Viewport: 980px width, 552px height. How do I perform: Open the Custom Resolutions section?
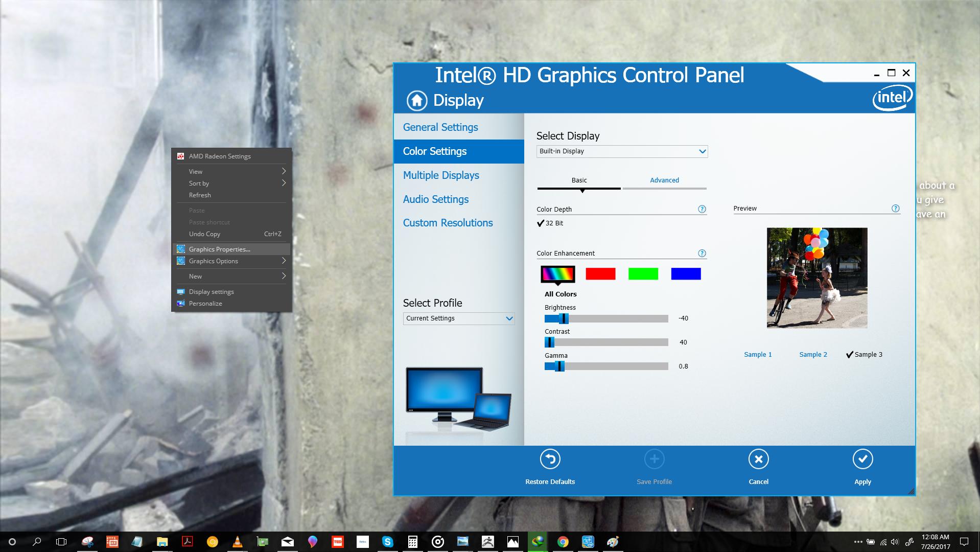pos(448,223)
